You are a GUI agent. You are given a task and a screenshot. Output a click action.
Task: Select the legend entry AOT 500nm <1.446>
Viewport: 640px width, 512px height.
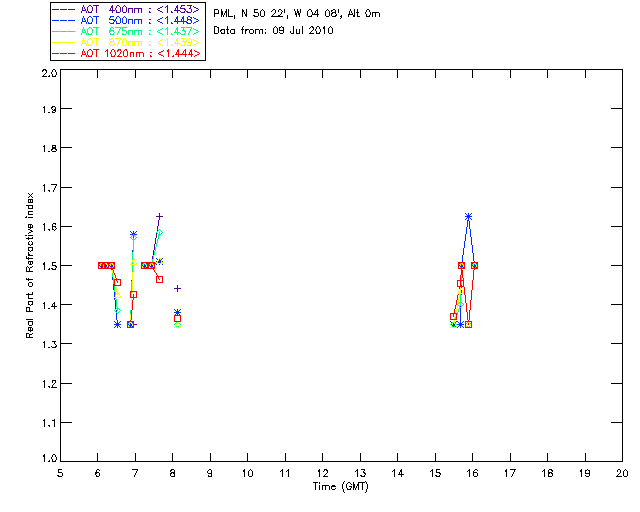[127, 20]
